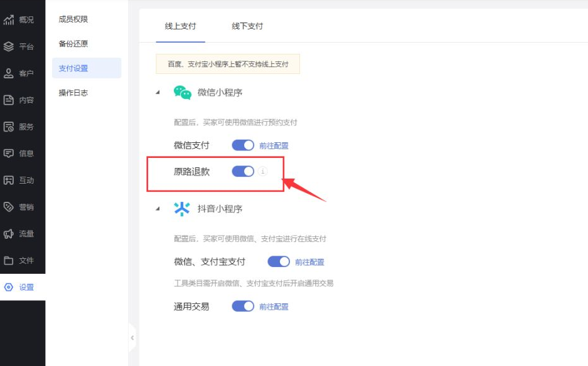The height and width of the screenshot is (366, 588).
Task: Click the 文件 folder icon
Action: (9, 260)
